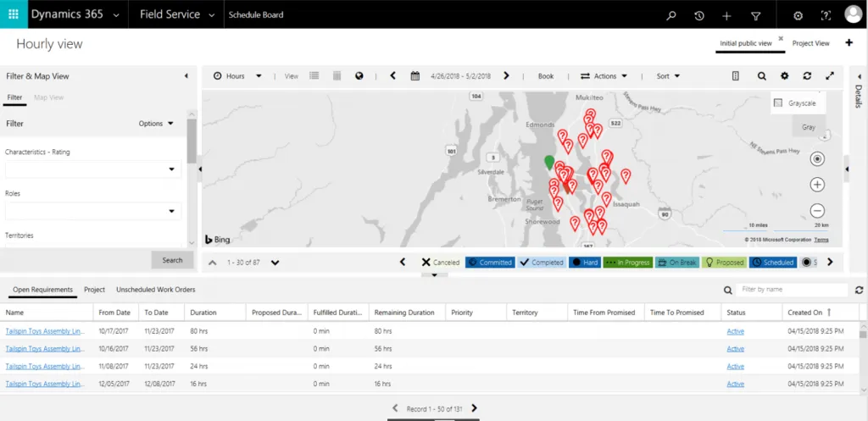This screenshot has height=421, width=868.
Task: Open the user profile avatar
Action: pyautogui.click(x=854, y=14)
